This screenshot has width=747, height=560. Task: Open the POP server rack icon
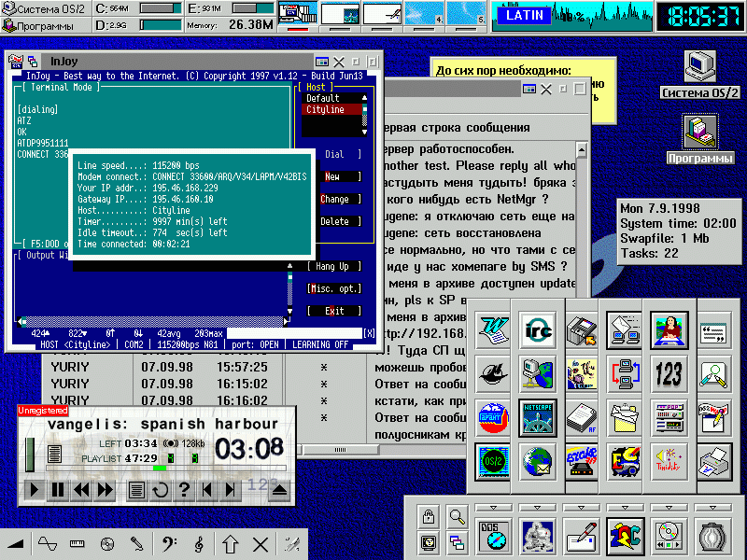pos(669,418)
